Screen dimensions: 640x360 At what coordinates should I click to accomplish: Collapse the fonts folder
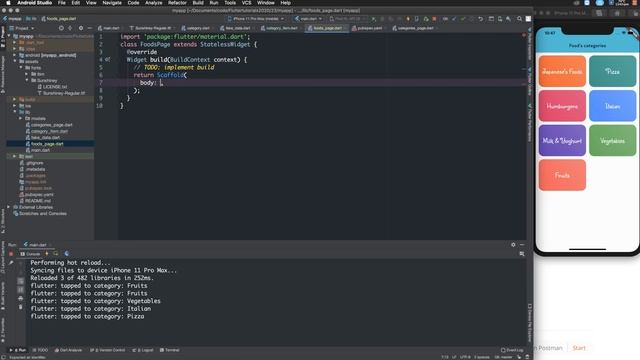click(21, 68)
